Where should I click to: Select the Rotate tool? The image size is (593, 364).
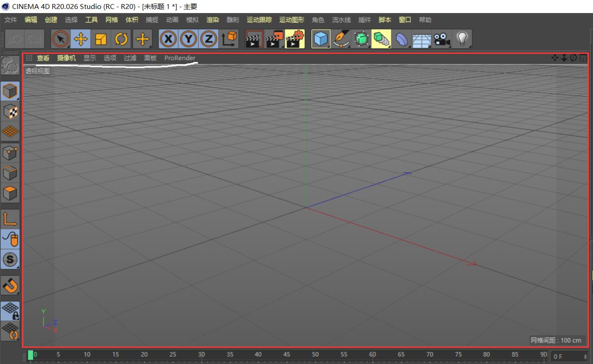tap(121, 39)
